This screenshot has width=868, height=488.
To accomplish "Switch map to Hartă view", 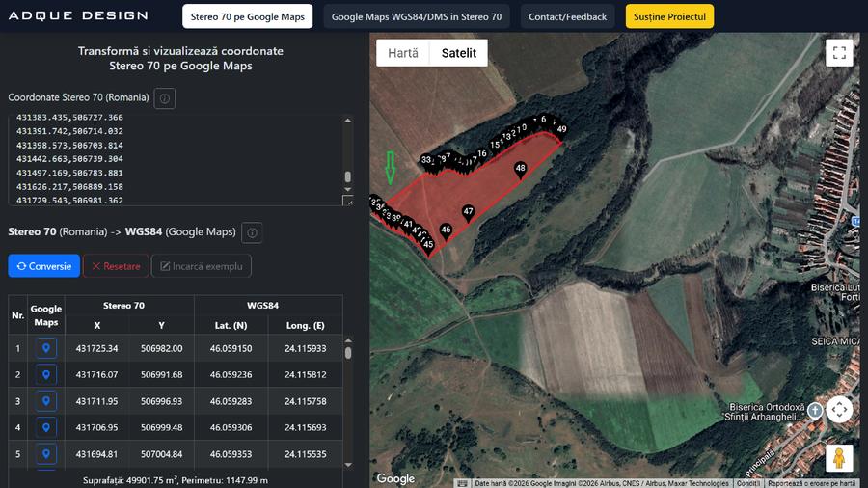I will (403, 53).
